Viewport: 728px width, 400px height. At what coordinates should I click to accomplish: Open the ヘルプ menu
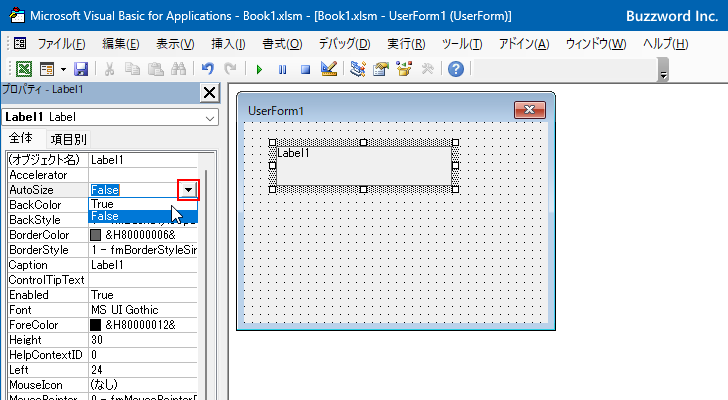click(666, 44)
